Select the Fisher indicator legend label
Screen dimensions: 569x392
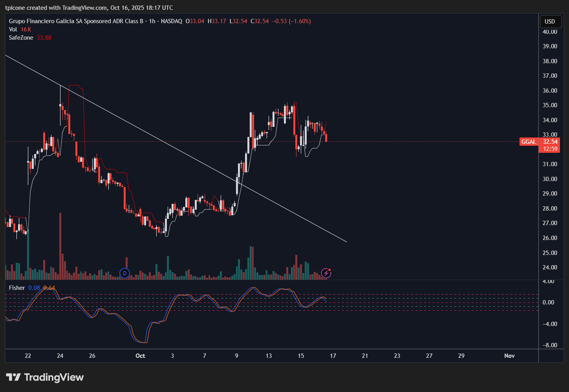[17, 288]
